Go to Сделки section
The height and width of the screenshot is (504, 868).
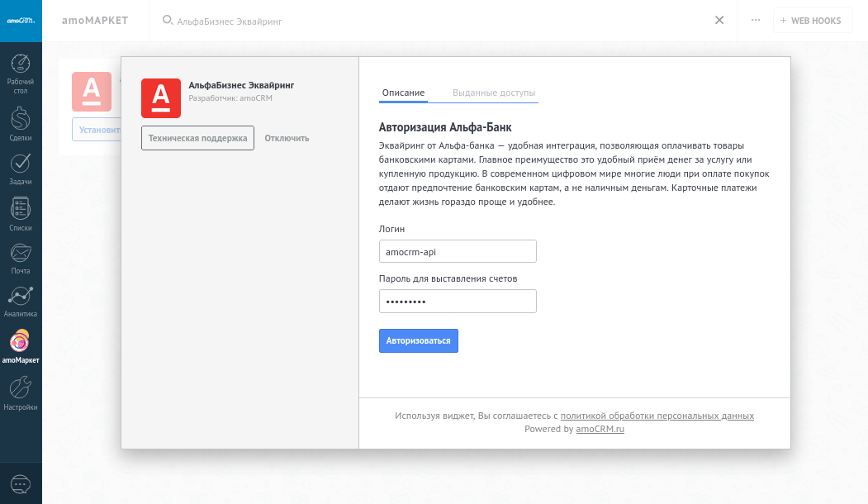(x=21, y=124)
